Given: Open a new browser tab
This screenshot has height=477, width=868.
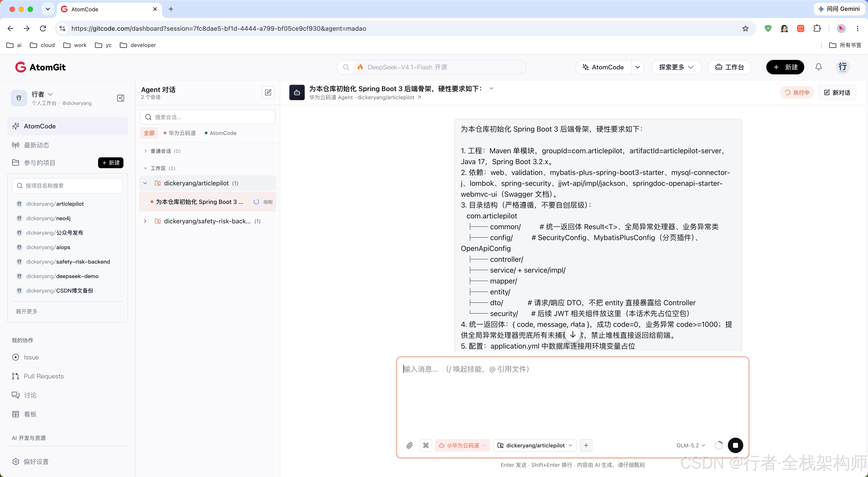Looking at the screenshot, I should [171, 9].
